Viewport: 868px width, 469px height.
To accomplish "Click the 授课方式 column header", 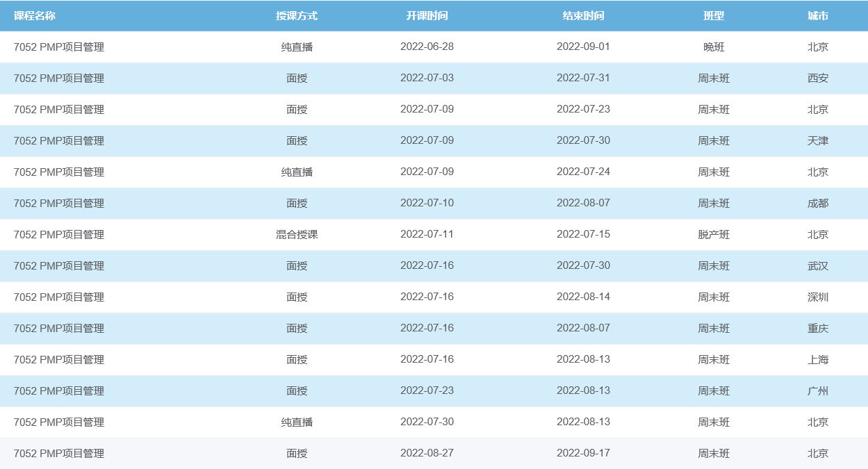I will (x=297, y=16).
